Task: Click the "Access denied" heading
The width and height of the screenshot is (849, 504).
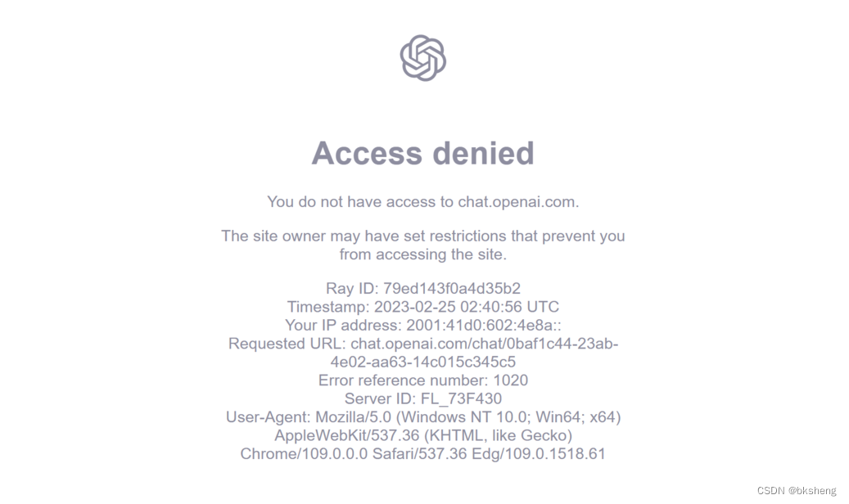Action: point(422,154)
